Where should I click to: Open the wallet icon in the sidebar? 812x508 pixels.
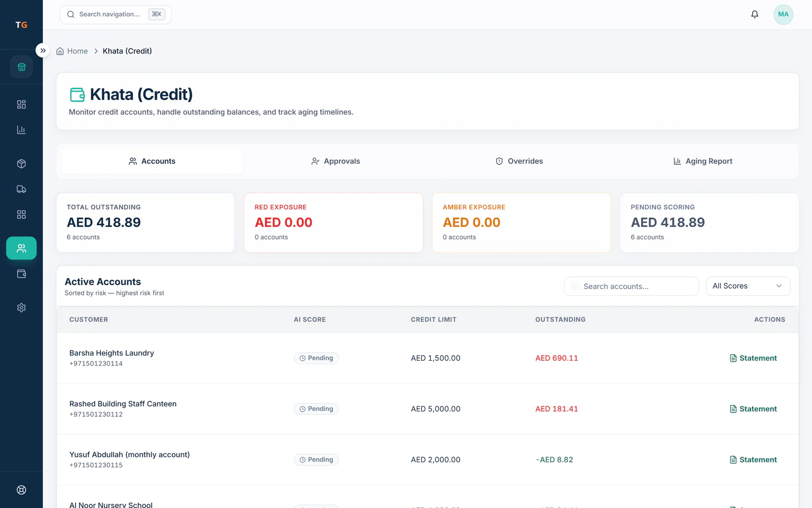21,274
